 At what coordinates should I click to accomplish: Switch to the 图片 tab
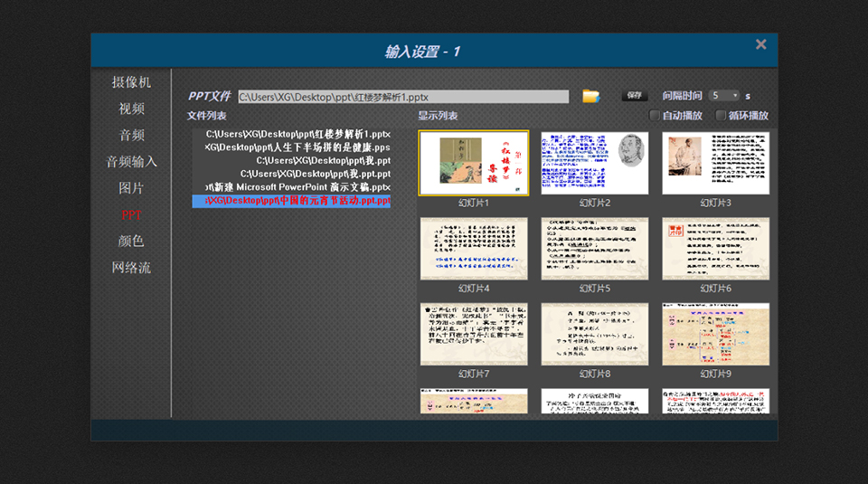point(131,188)
